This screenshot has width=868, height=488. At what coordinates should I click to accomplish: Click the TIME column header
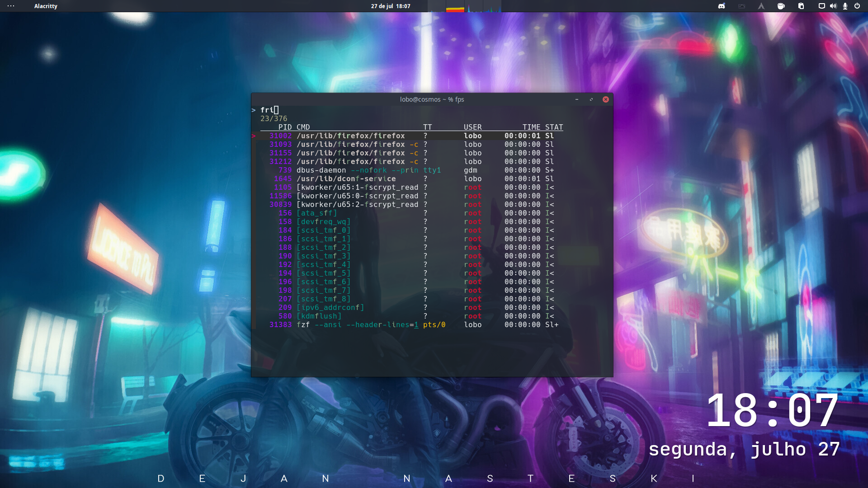tap(531, 127)
